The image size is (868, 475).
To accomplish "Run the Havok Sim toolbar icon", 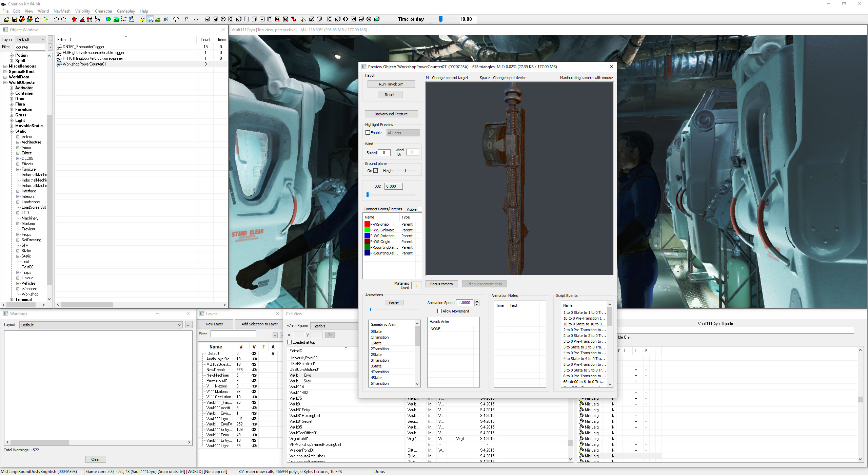I will pyautogui.click(x=124, y=19).
